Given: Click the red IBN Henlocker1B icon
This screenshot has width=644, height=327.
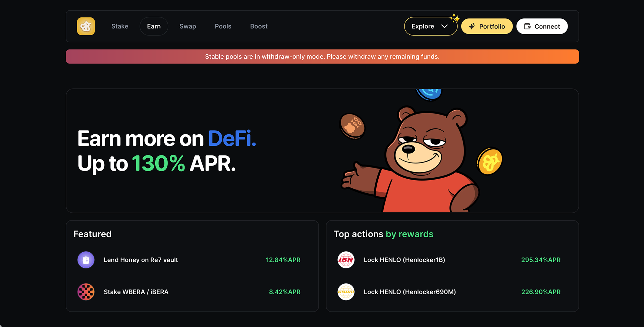Looking at the screenshot, I should tap(346, 260).
